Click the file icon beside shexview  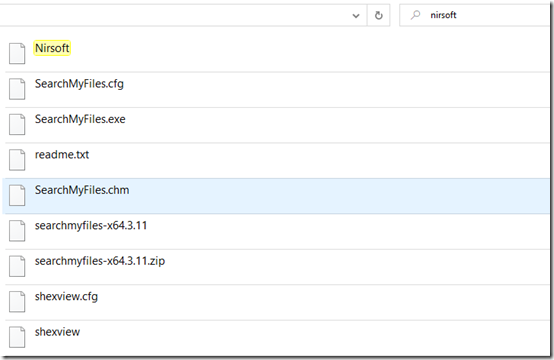[17, 337]
